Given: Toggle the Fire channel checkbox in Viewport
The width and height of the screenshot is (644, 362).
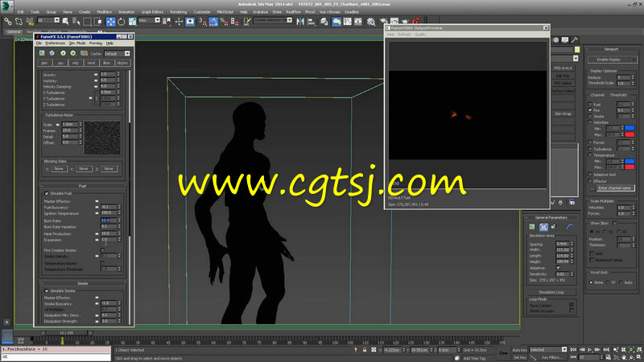Looking at the screenshot, I should [x=590, y=110].
